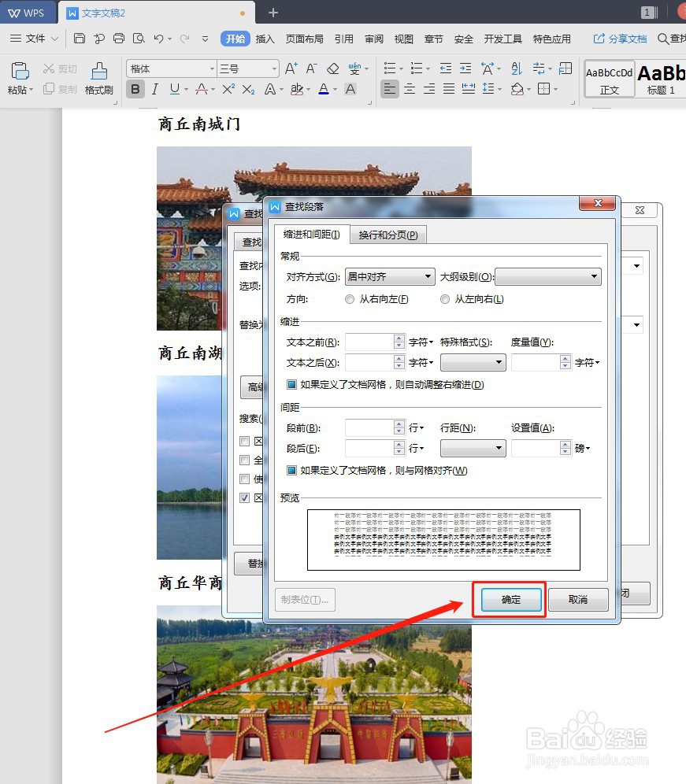Click the Numbered list icon
Image resolution: width=686 pixels, height=784 pixels.
coord(417,68)
